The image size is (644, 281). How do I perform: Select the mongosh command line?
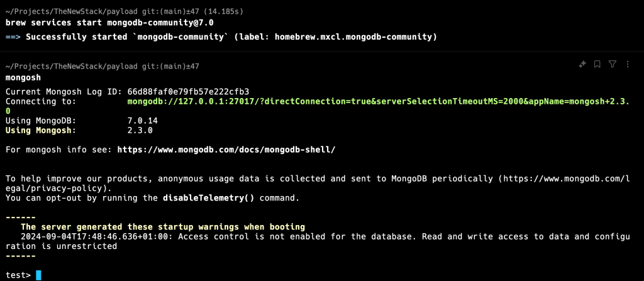23,77
